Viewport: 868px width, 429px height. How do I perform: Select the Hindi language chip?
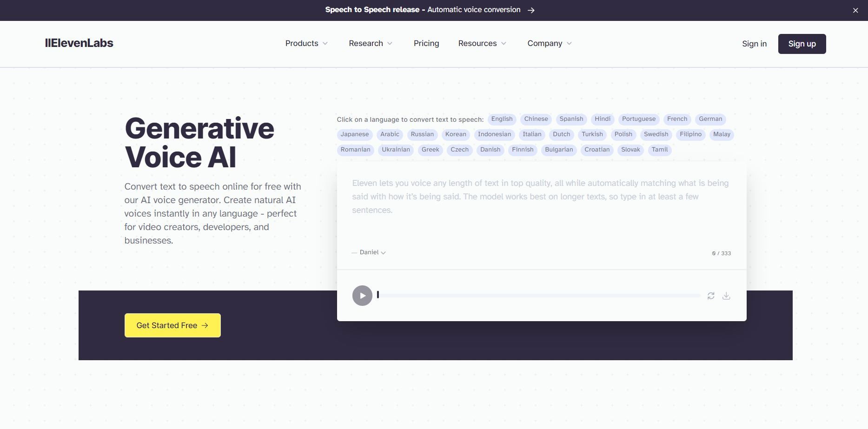click(603, 119)
